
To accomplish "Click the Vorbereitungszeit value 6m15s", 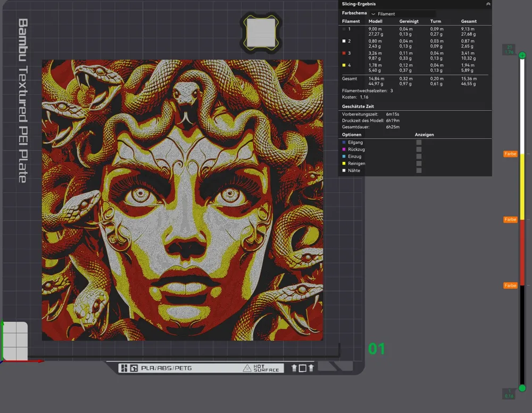I will click(393, 114).
